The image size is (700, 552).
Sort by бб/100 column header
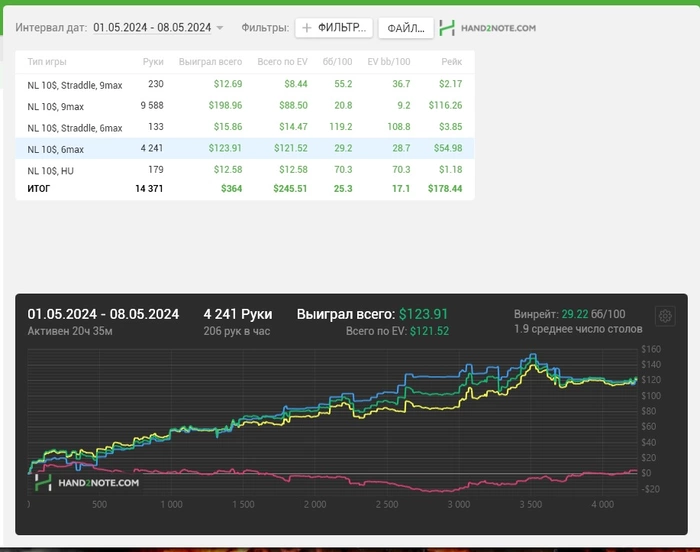[338, 62]
